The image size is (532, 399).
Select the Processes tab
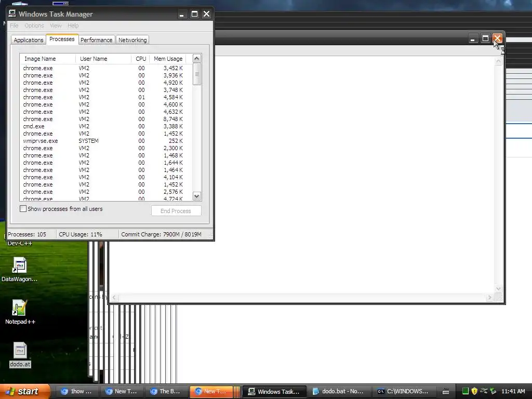(x=62, y=39)
